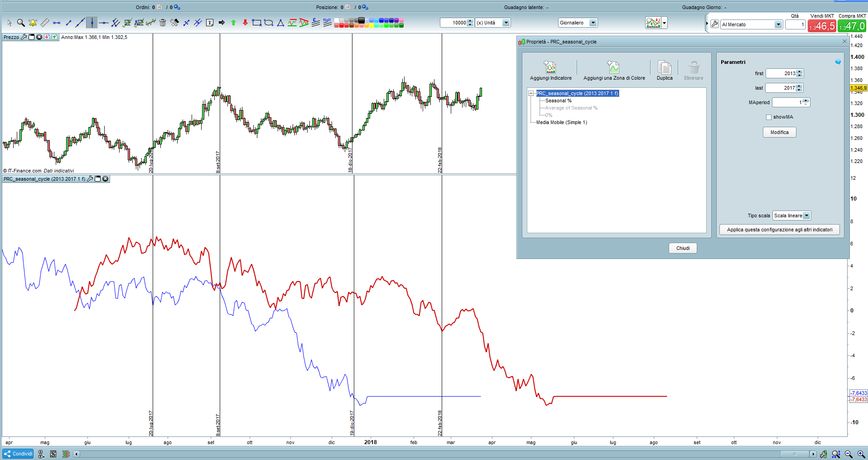The width and height of the screenshot is (868, 460).
Task: Open the Al Mercato order type dropdown
Action: click(778, 24)
